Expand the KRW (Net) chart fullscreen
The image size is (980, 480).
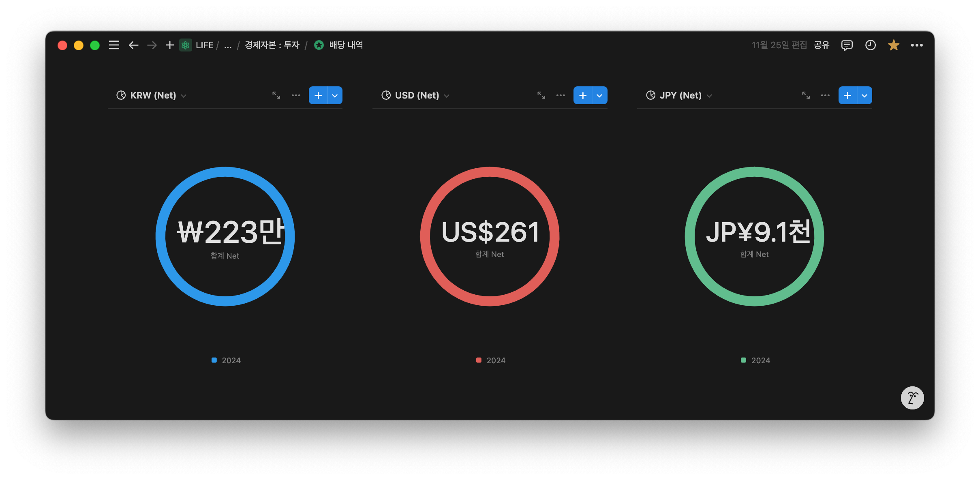pos(276,95)
